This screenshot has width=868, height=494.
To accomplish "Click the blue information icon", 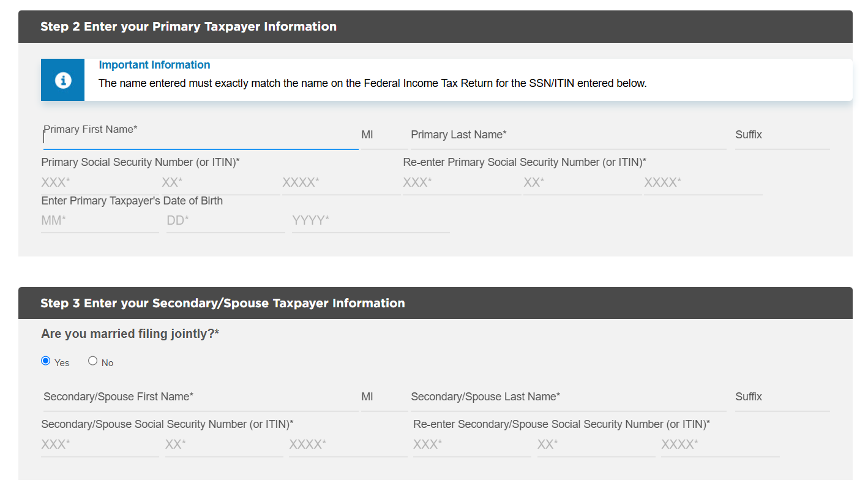I will point(62,80).
